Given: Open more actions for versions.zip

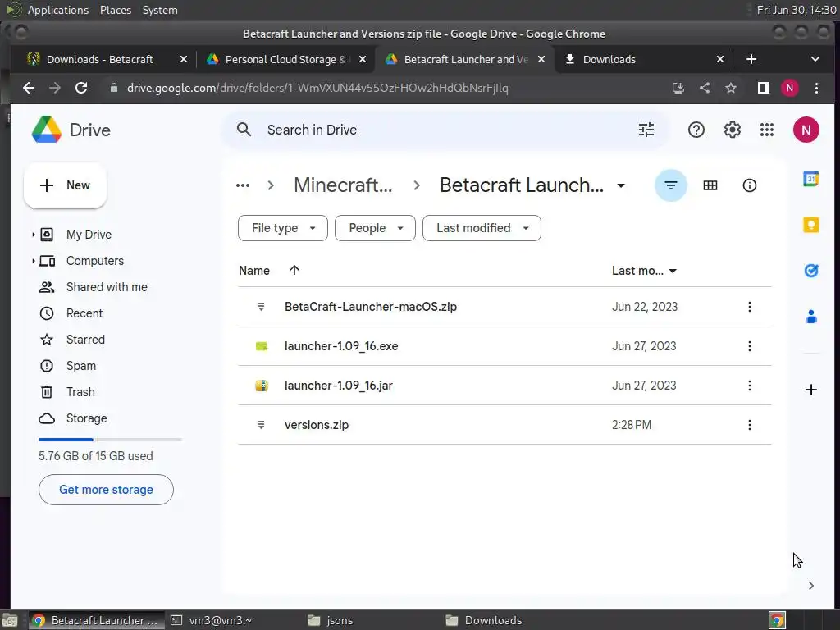Looking at the screenshot, I should coord(749,425).
